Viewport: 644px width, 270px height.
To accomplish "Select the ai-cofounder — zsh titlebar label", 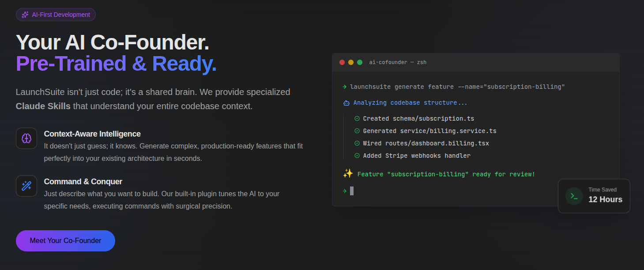I will tap(398, 62).
